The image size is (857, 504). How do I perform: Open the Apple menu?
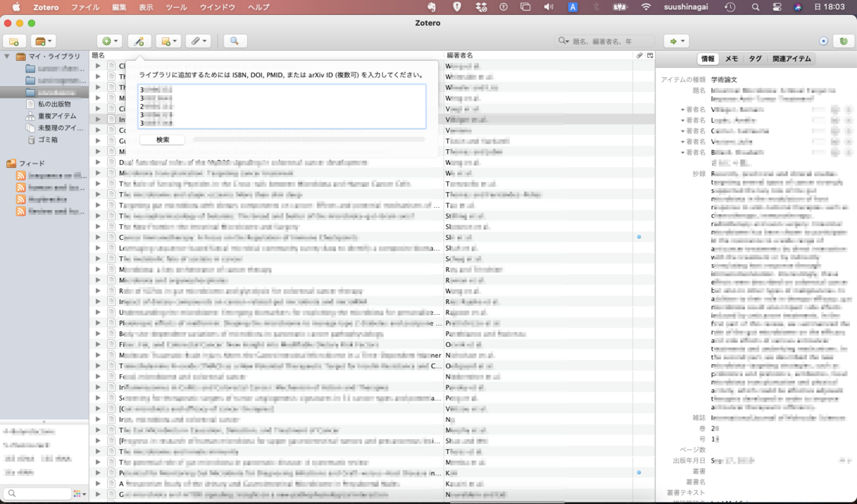[x=16, y=7]
